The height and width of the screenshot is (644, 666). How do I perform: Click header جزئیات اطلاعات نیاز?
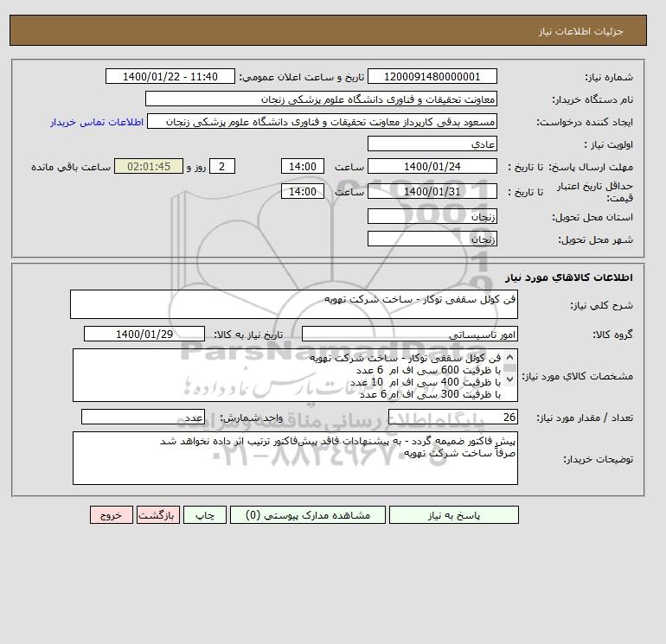tap(580, 32)
